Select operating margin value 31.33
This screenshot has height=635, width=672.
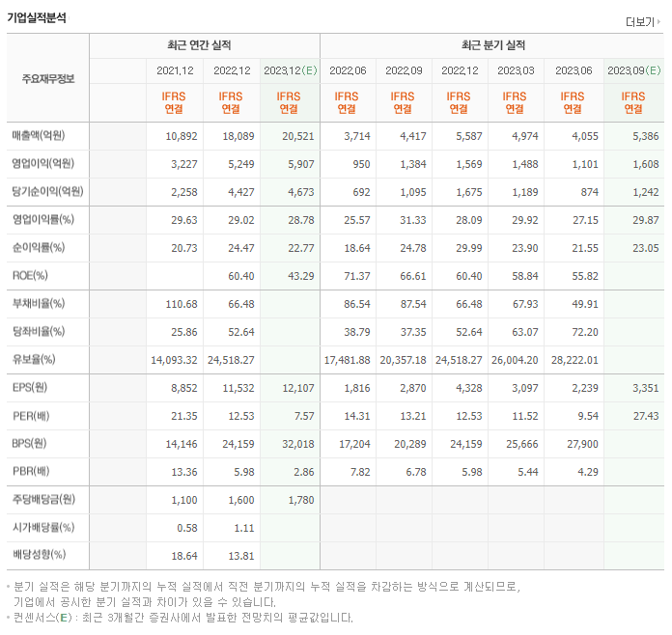tap(413, 220)
